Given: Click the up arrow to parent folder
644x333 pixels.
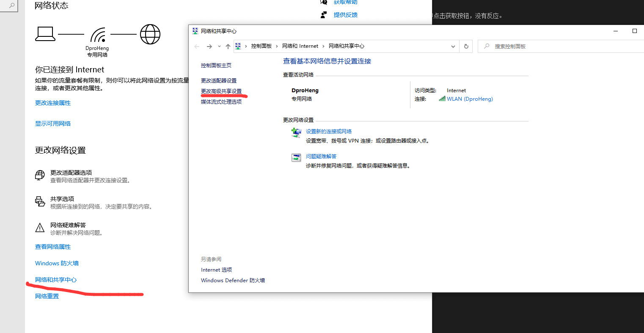Looking at the screenshot, I should (x=228, y=47).
